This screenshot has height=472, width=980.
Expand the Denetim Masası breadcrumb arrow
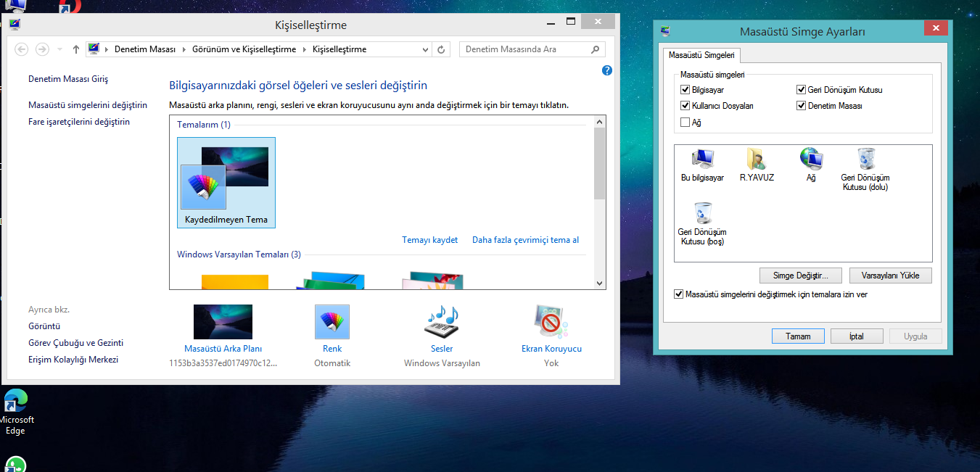[x=184, y=49]
